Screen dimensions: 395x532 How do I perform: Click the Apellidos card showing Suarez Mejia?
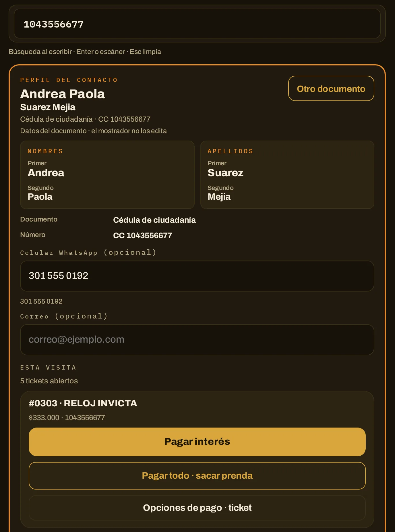(287, 174)
